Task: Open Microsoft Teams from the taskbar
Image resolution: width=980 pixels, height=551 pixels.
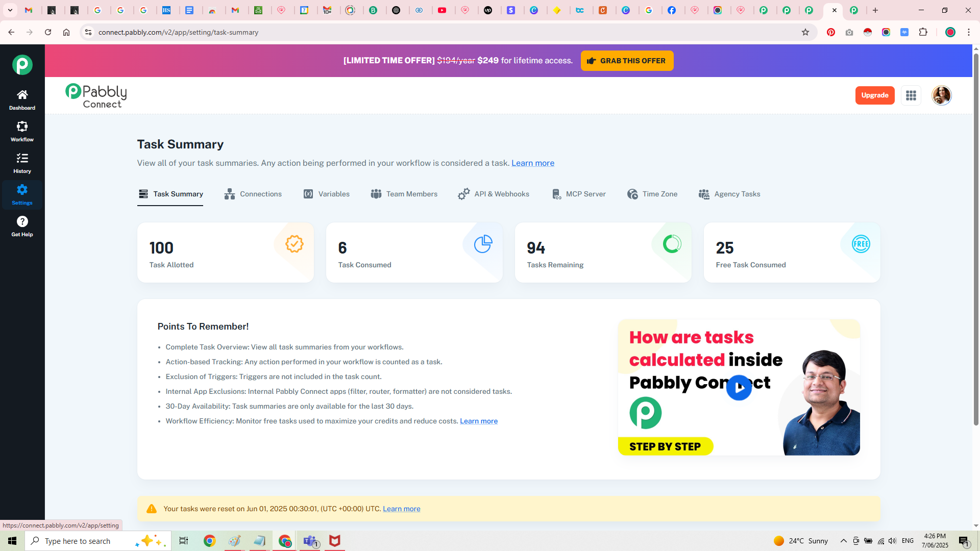Action: click(310, 541)
